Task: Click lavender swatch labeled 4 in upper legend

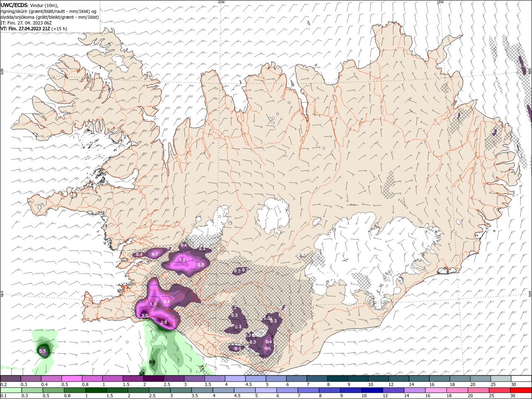Action: 235,378
